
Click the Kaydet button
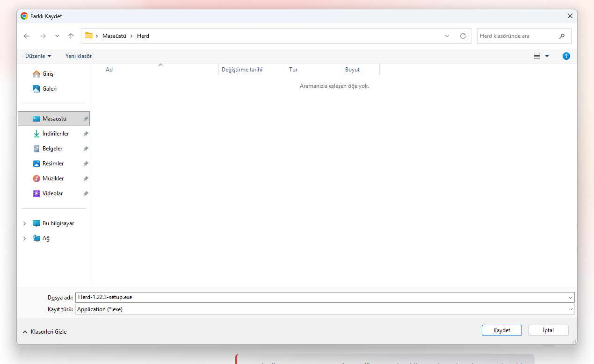point(501,330)
